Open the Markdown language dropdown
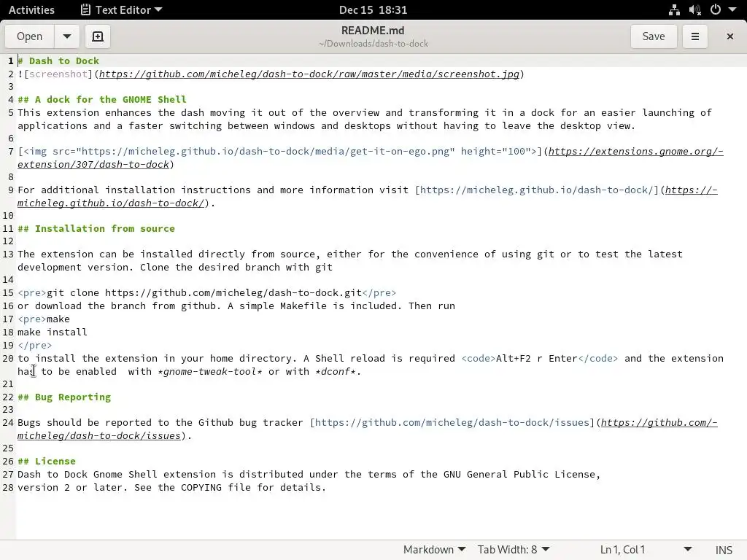747x560 pixels. [434, 550]
